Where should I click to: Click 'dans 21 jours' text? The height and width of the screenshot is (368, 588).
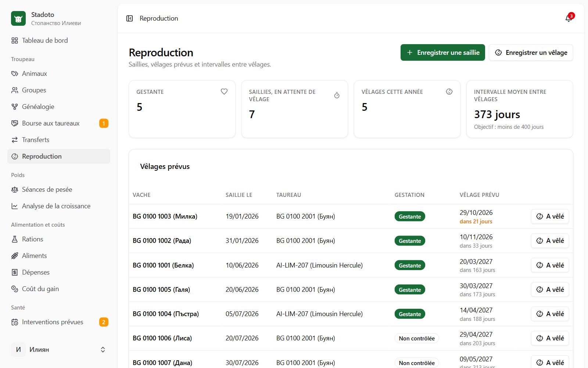[476, 222]
